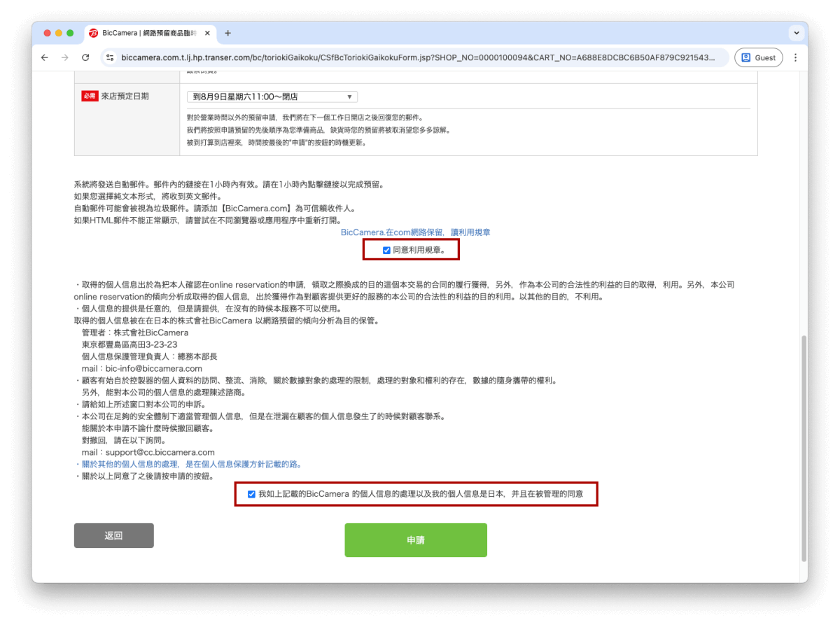Open site information icon in address bar

[111, 58]
